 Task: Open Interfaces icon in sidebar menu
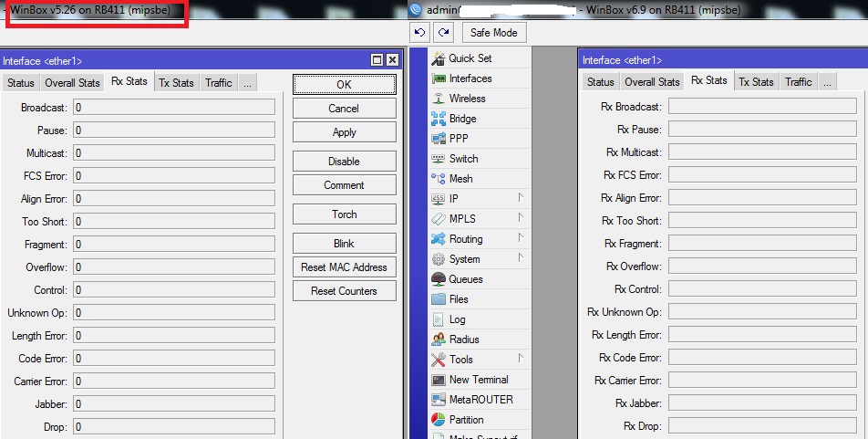pyautogui.click(x=439, y=78)
